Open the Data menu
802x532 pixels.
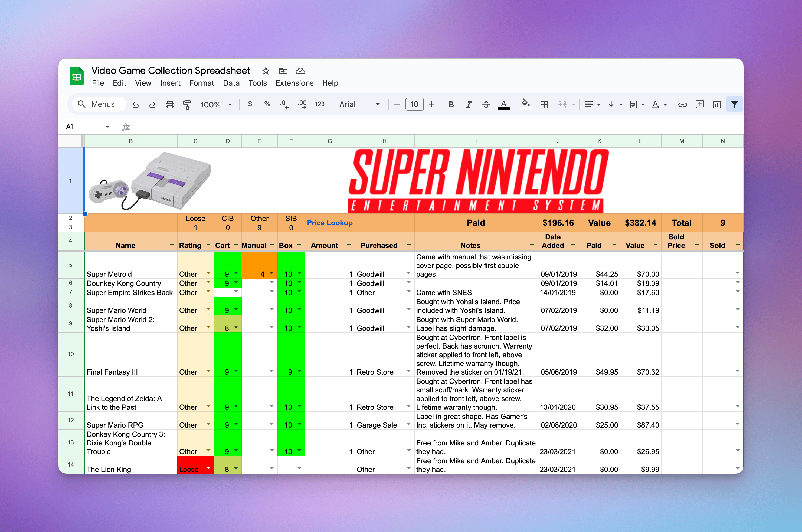click(x=231, y=83)
